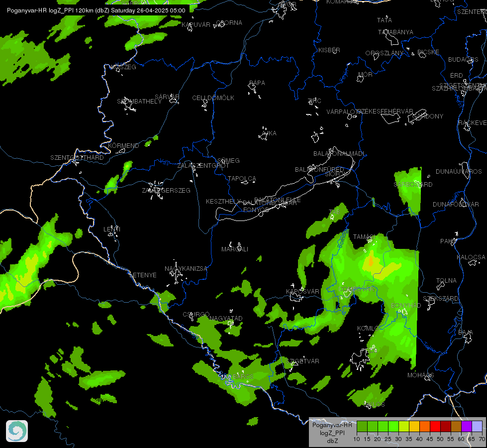Click the KALOCSA city label
Screen dimensions: 487x448
point(471,257)
